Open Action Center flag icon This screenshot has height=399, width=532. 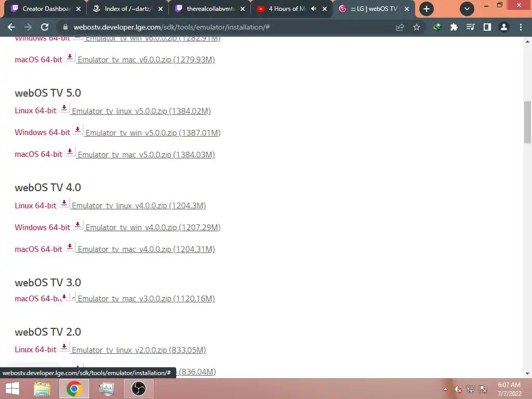[483, 389]
